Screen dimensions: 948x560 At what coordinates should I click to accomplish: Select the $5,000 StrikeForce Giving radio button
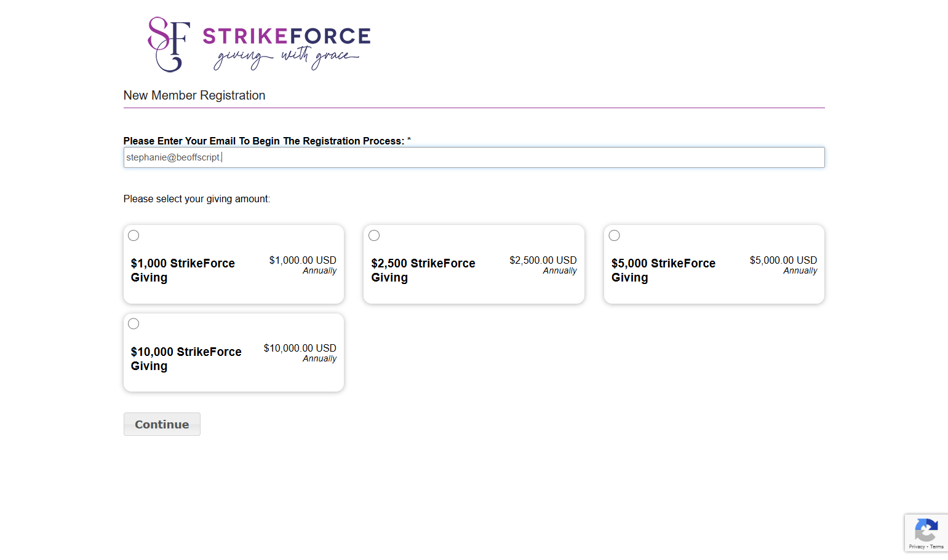point(614,235)
